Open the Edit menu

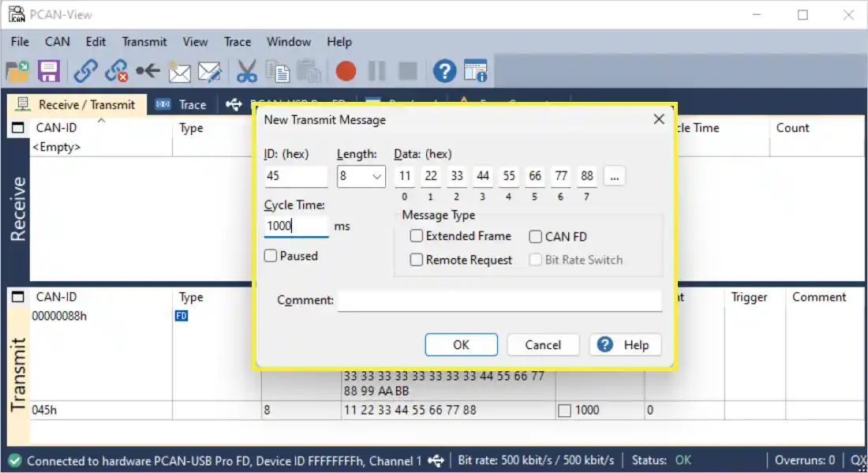click(95, 42)
